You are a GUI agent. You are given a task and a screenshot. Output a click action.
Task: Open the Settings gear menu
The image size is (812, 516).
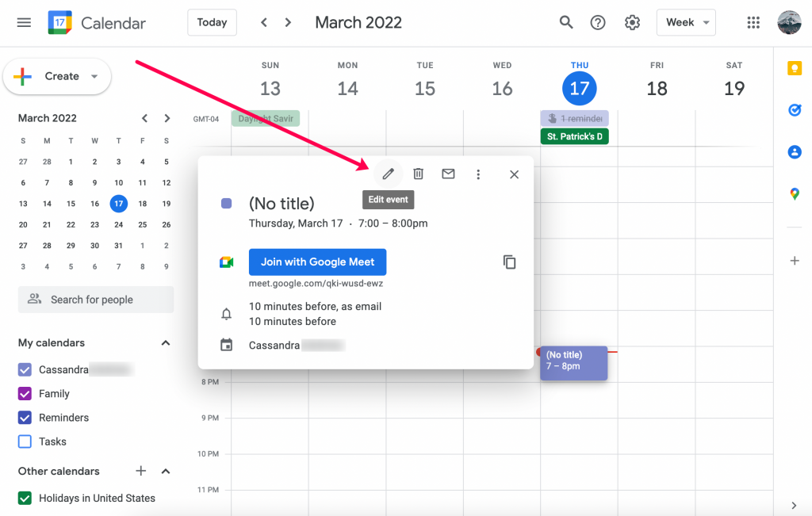coord(632,22)
